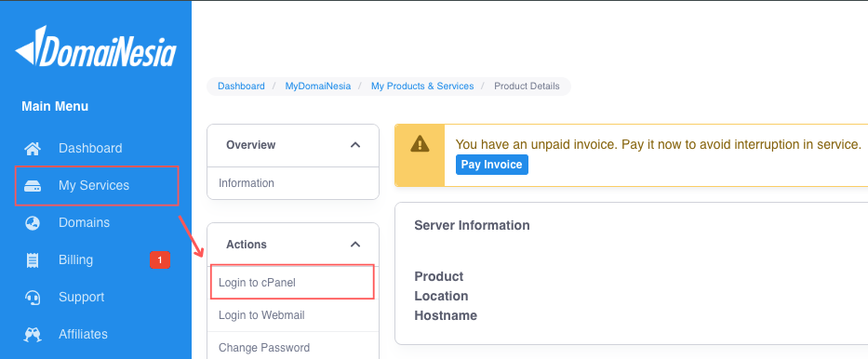
Task: Click the Domains globe icon
Action: pyautogui.click(x=33, y=223)
